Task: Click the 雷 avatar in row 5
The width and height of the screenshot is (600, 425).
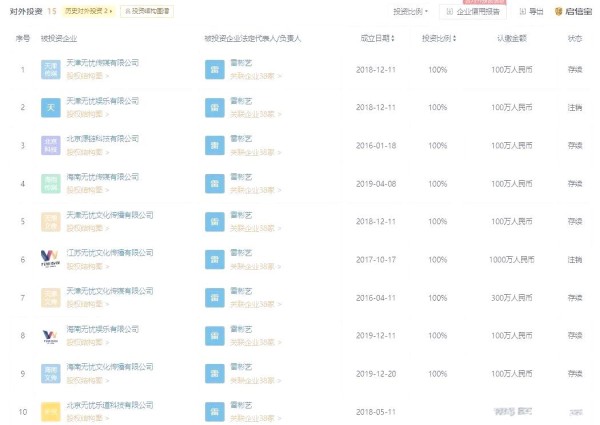Action: click(215, 221)
